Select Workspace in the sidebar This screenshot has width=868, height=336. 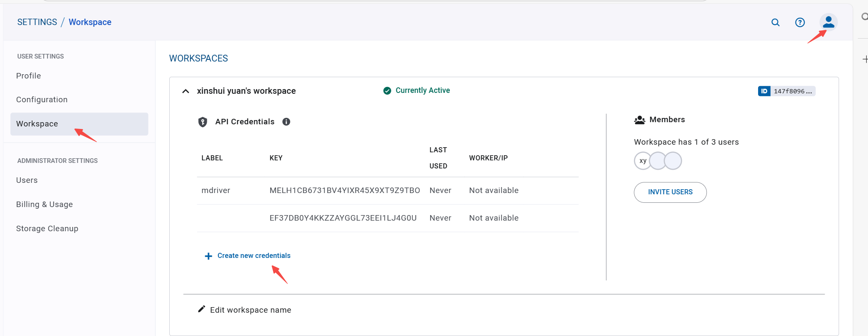tap(79, 124)
